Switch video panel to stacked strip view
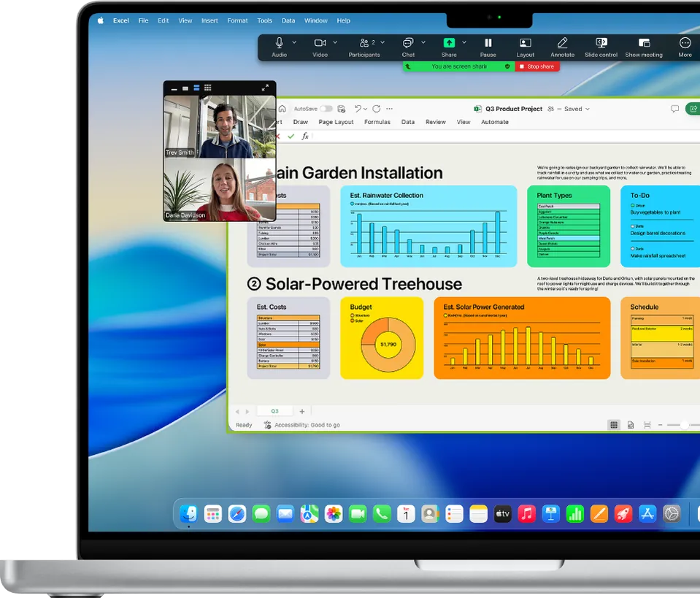 [x=196, y=88]
